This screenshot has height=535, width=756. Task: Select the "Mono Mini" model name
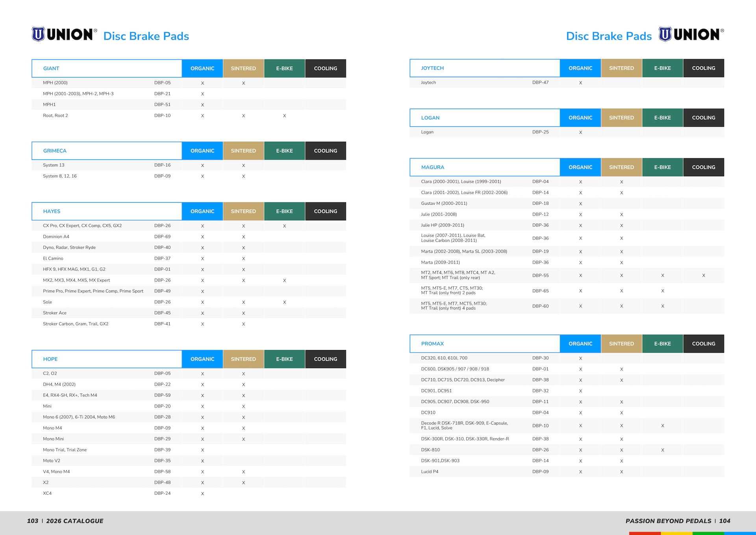(x=53, y=439)
